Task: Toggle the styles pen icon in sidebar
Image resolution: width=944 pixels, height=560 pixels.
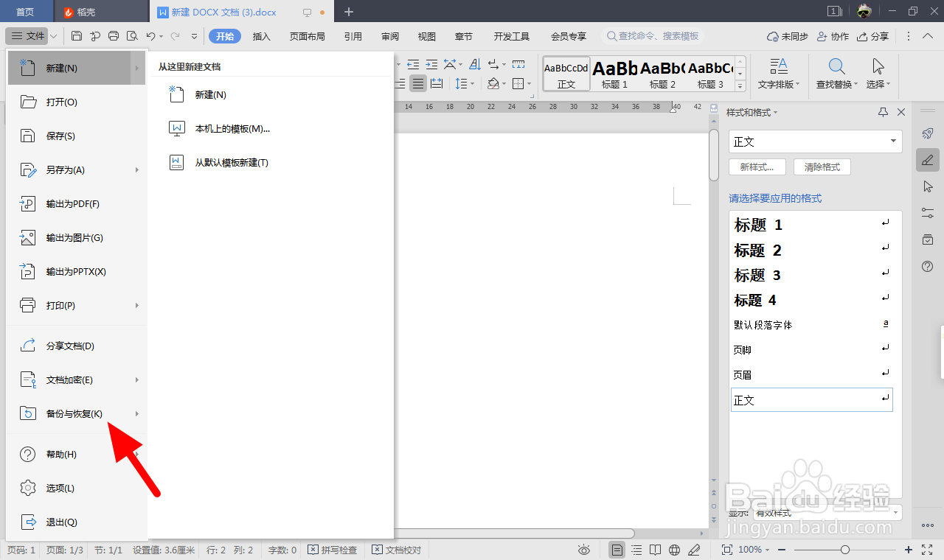Action: point(928,160)
